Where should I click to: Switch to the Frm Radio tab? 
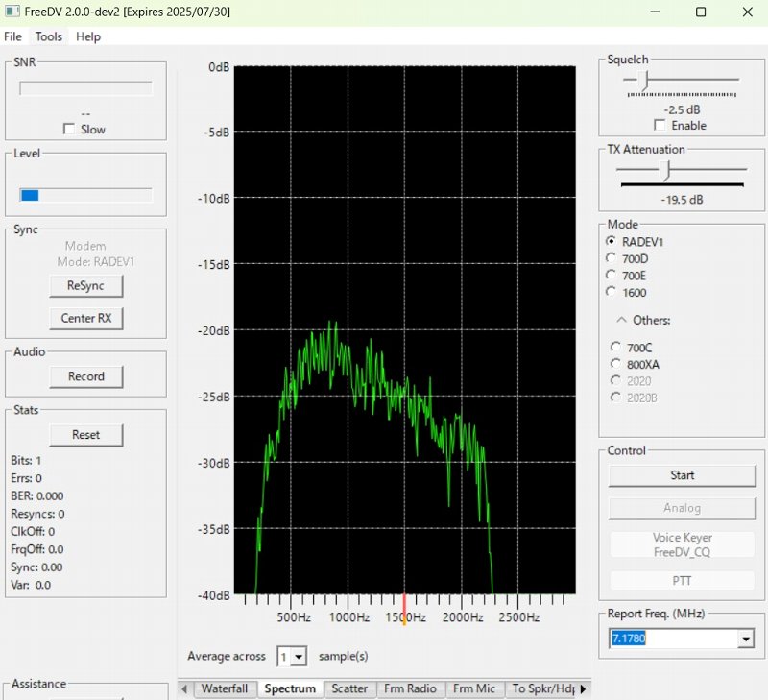(x=410, y=688)
